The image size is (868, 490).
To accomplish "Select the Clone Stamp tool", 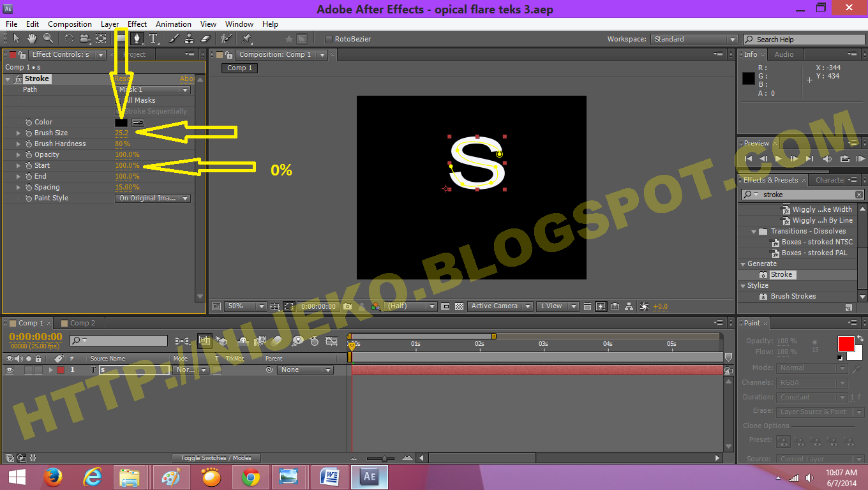I will coord(190,39).
